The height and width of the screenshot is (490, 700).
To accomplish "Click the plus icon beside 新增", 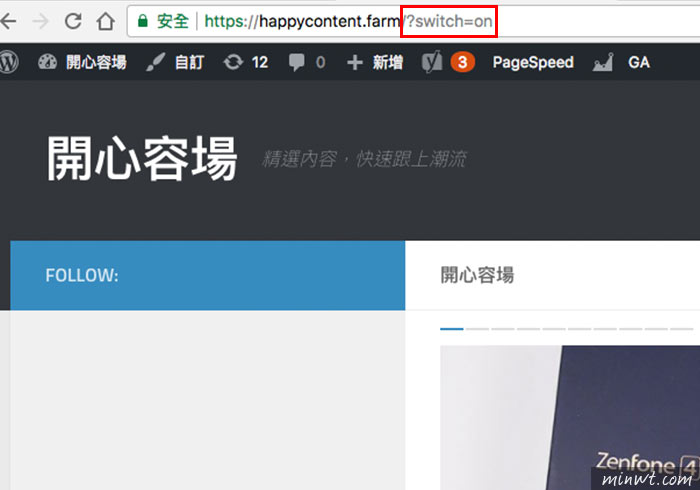I will point(354,62).
